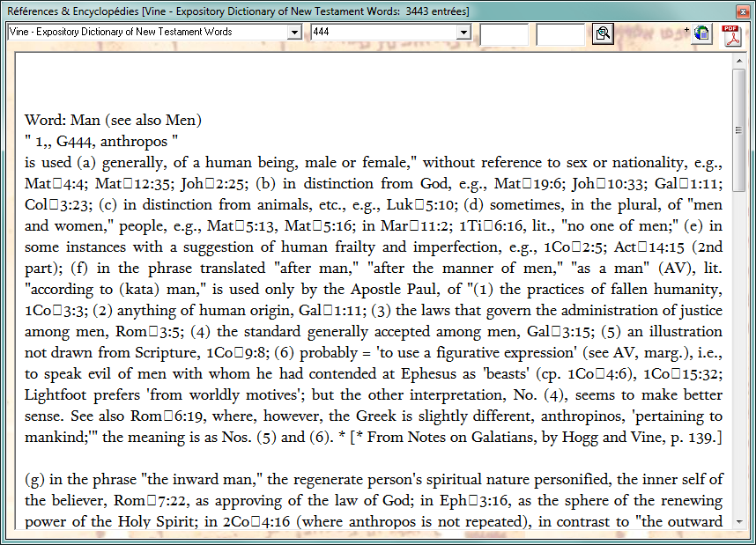Click the reference Act 14:15
This screenshot has width=756, height=545.
(x=649, y=247)
